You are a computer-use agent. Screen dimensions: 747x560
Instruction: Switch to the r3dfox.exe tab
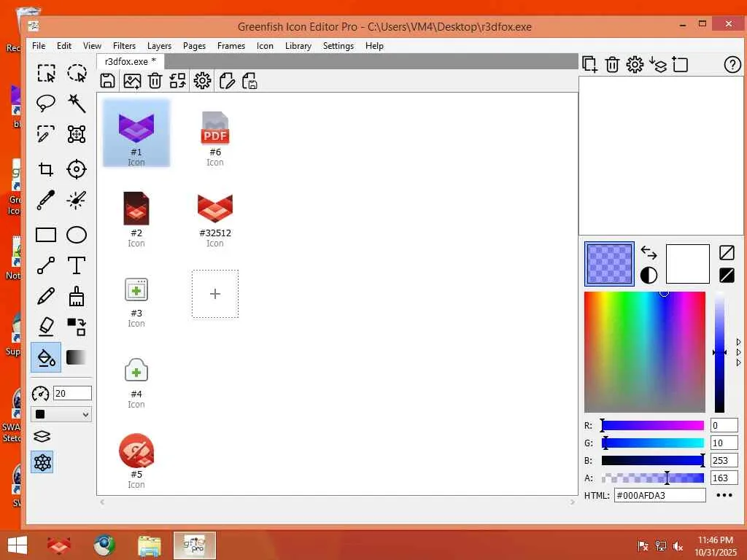pos(131,61)
